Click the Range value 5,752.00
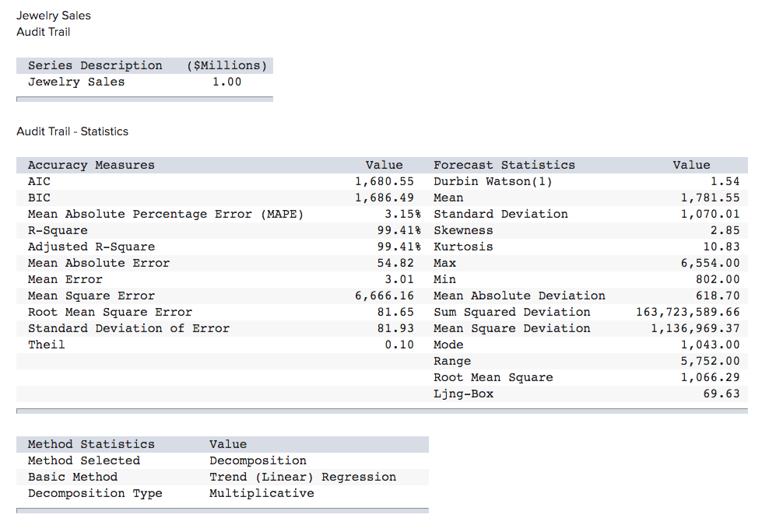Image resolution: width=776 pixels, height=532 pixels. [x=710, y=360]
